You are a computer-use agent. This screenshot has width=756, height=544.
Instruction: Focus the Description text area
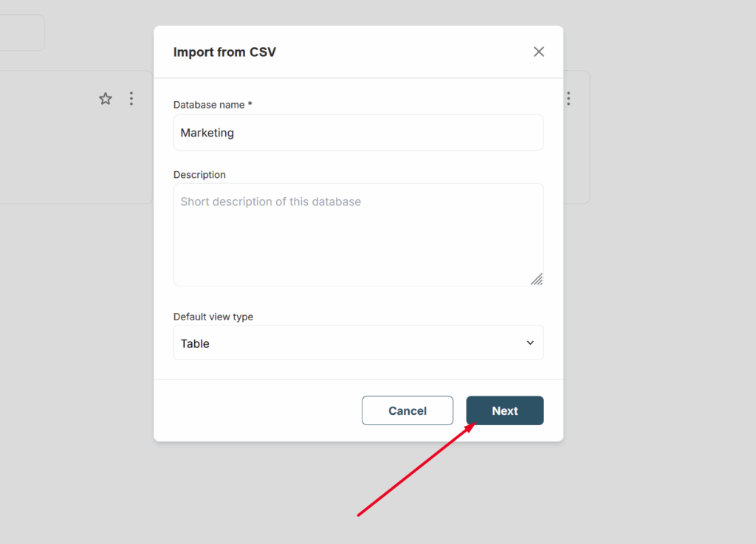(358, 235)
